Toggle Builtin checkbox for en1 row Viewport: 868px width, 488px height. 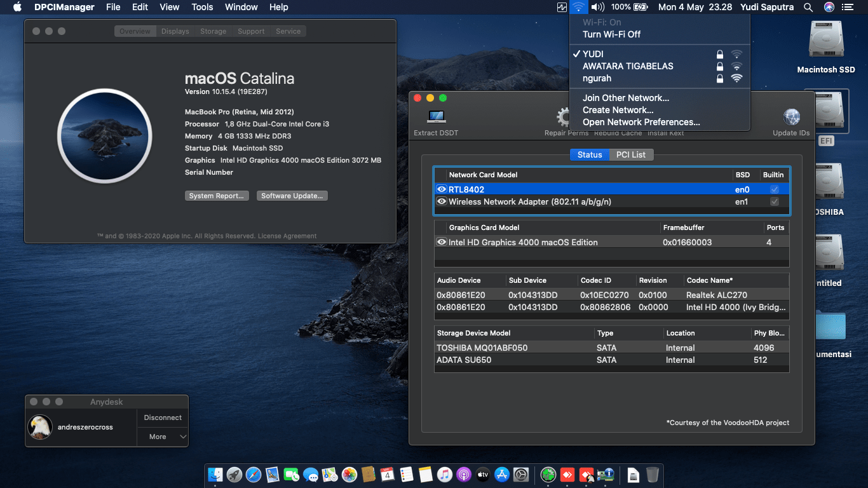click(774, 201)
